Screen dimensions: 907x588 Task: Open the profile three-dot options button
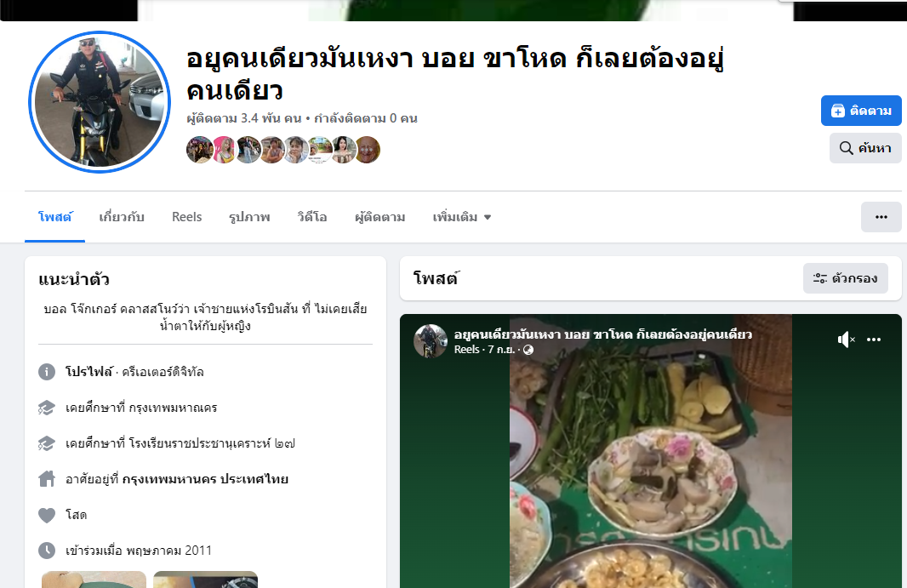(x=881, y=217)
